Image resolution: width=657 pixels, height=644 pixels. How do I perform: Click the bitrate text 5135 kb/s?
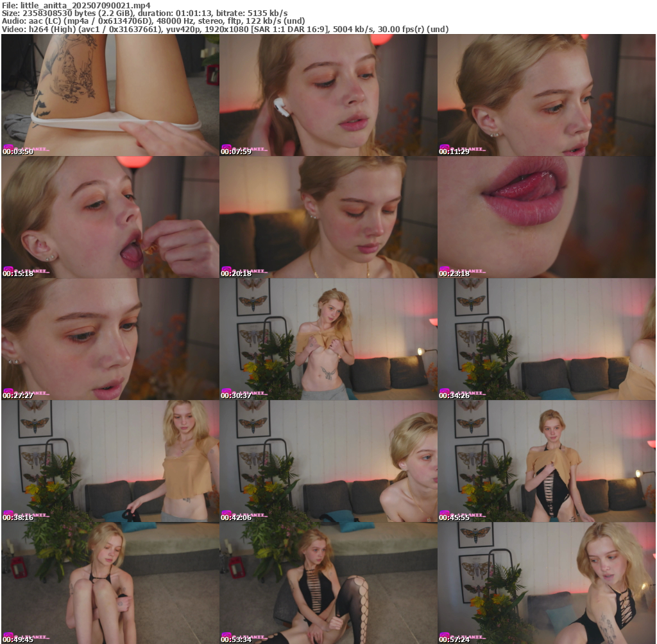pyautogui.click(x=268, y=13)
